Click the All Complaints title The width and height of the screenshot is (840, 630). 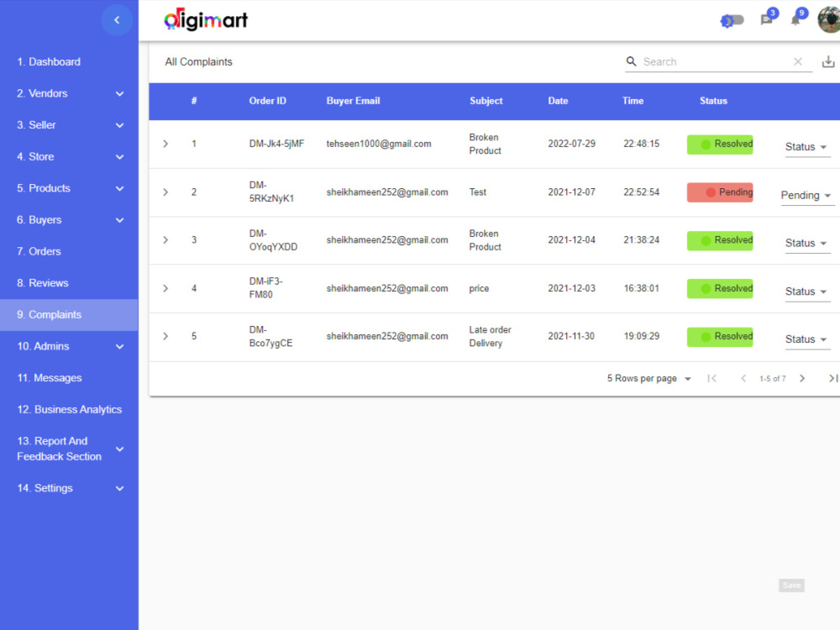point(198,61)
